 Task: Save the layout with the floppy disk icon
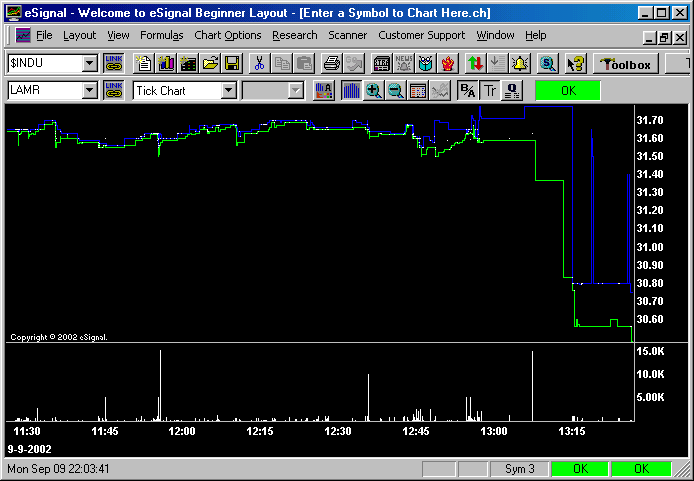click(232, 63)
